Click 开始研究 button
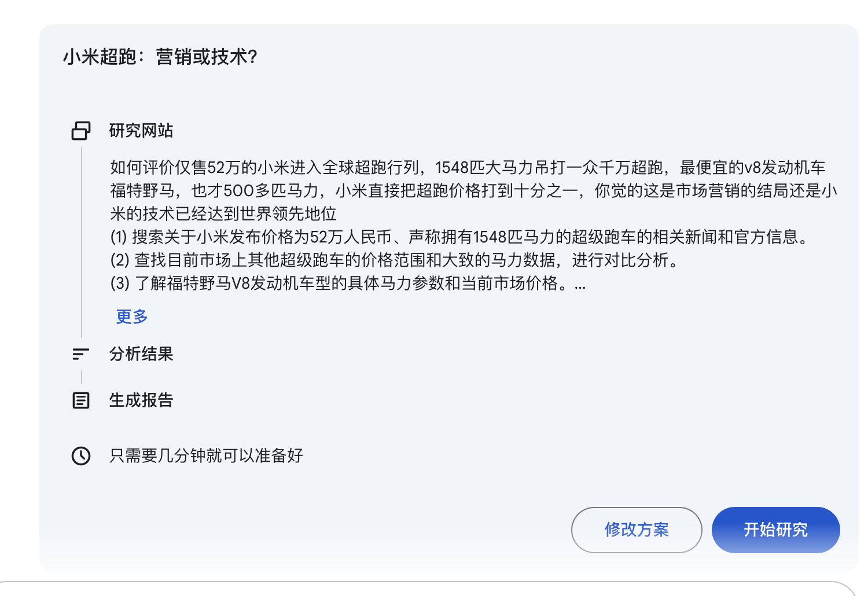 775,530
